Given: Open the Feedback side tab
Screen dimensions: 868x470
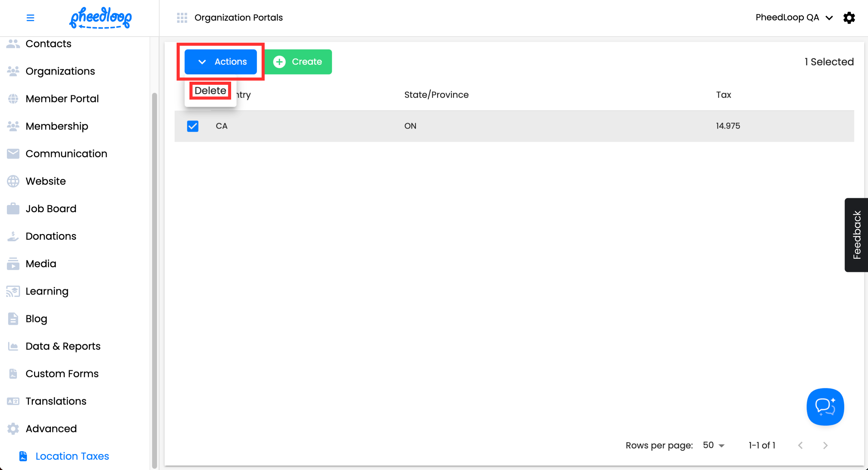Looking at the screenshot, I should pyautogui.click(x=856, y=235).
